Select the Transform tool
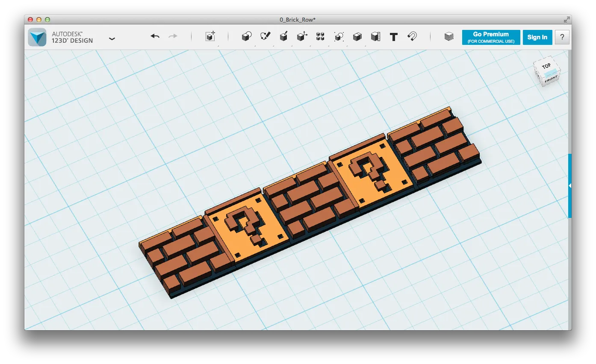 pyautogui.click(x=210, y=37)
